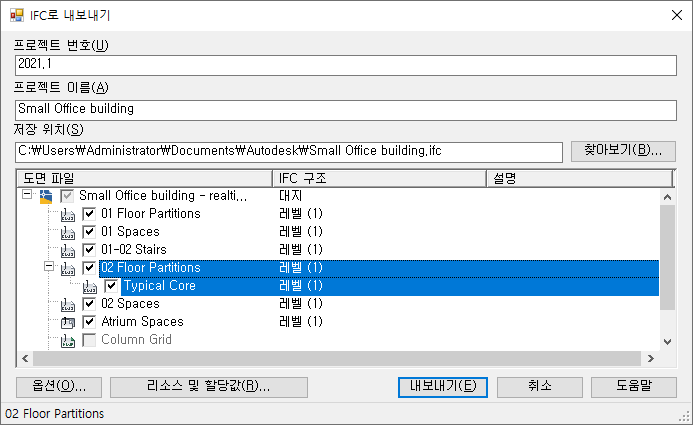Collapse the Small Office building tree node
The image size is (693, 425).
pyautogui.click(x=26, y=196)
